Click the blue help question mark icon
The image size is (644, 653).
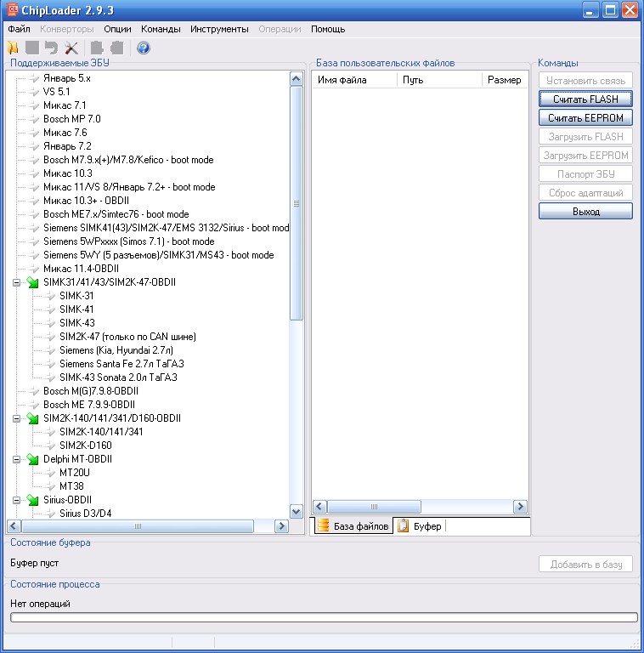tap(143, 48)
